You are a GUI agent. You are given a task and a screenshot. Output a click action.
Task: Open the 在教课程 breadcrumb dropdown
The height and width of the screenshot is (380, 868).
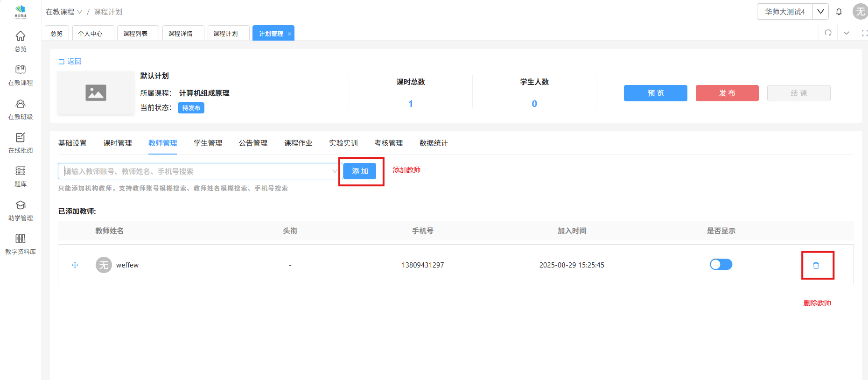(x=64, y=12)
